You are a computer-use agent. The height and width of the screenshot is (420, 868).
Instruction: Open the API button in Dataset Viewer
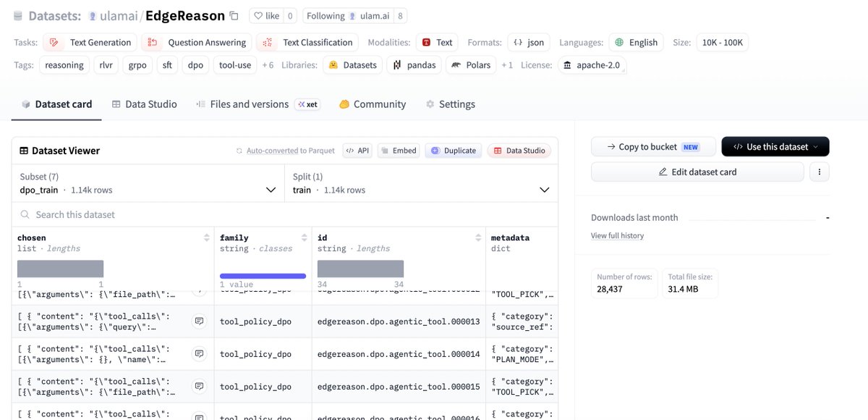(357, 151)
